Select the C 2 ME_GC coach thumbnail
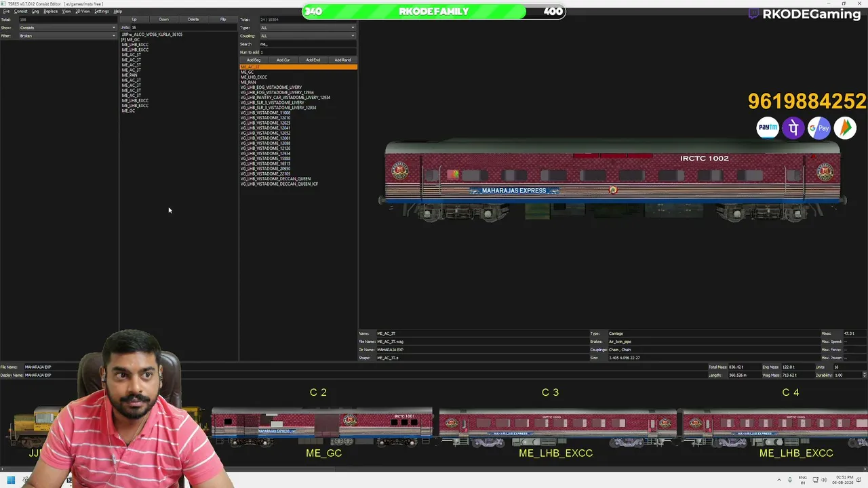 (322, 428)
